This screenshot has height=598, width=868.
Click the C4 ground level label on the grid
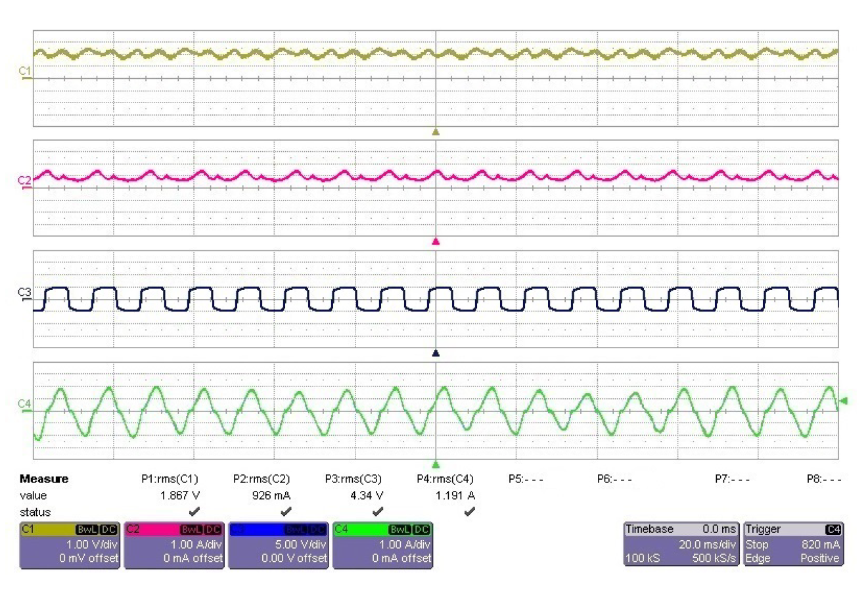click(x=24, y=405)
